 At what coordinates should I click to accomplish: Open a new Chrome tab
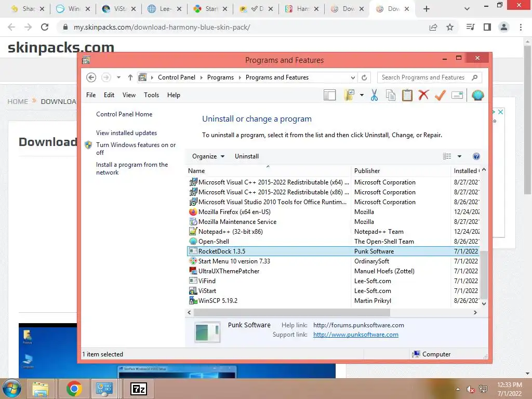point(427,9)
